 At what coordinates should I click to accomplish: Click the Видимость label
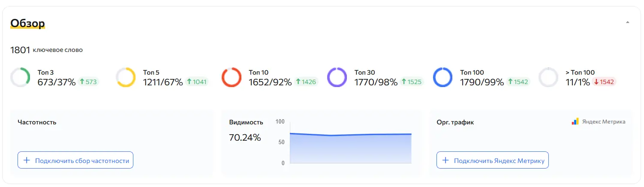coord(246,122)
